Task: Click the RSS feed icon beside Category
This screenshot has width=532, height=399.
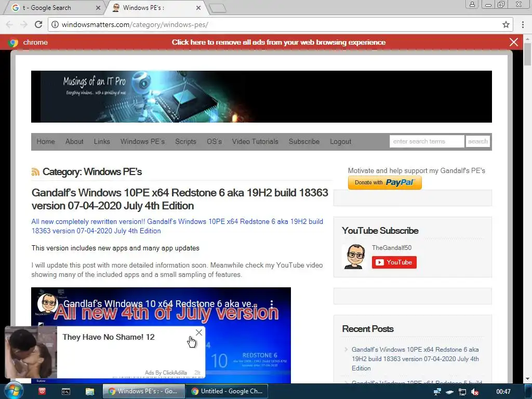Action: click(x=35, y=171)
